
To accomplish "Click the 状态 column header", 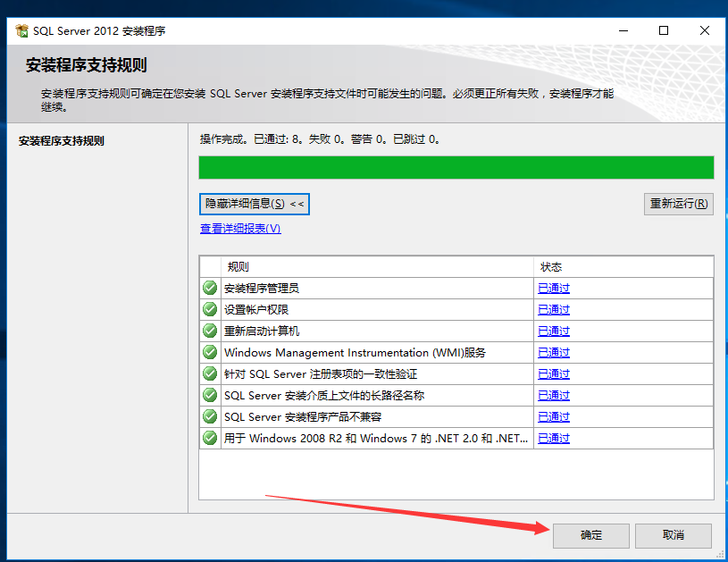I will tap(623, 266).
